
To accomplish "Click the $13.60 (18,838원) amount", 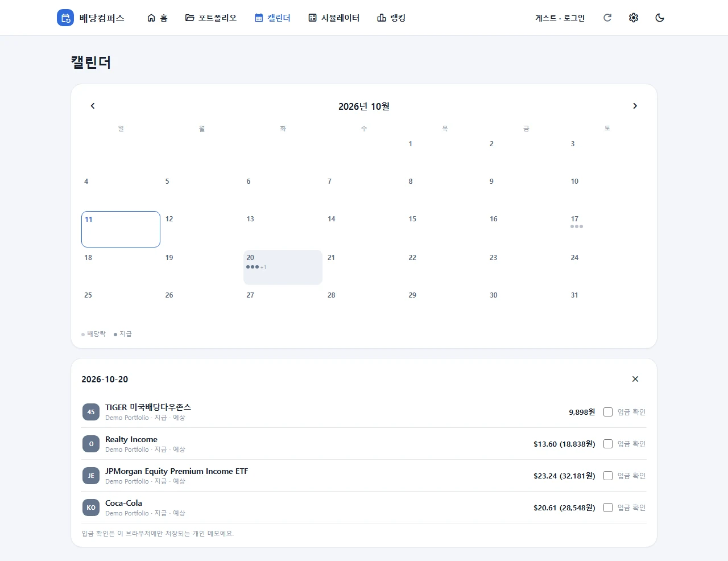I will click(564, 444).
